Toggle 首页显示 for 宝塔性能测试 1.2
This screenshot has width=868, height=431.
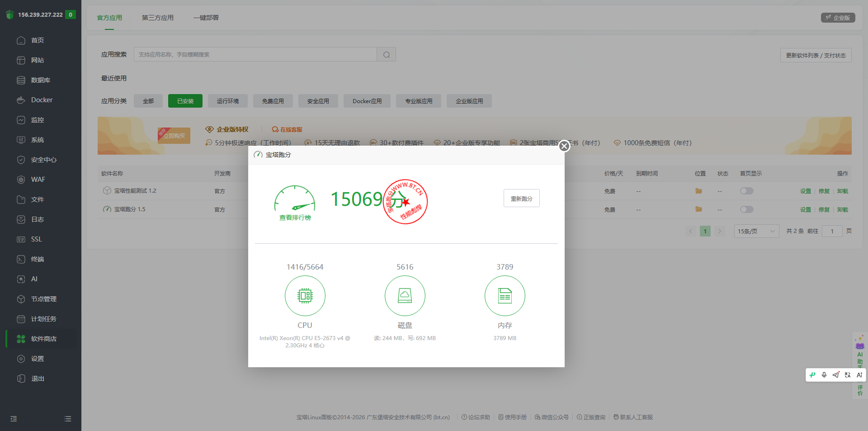[747, 191]
